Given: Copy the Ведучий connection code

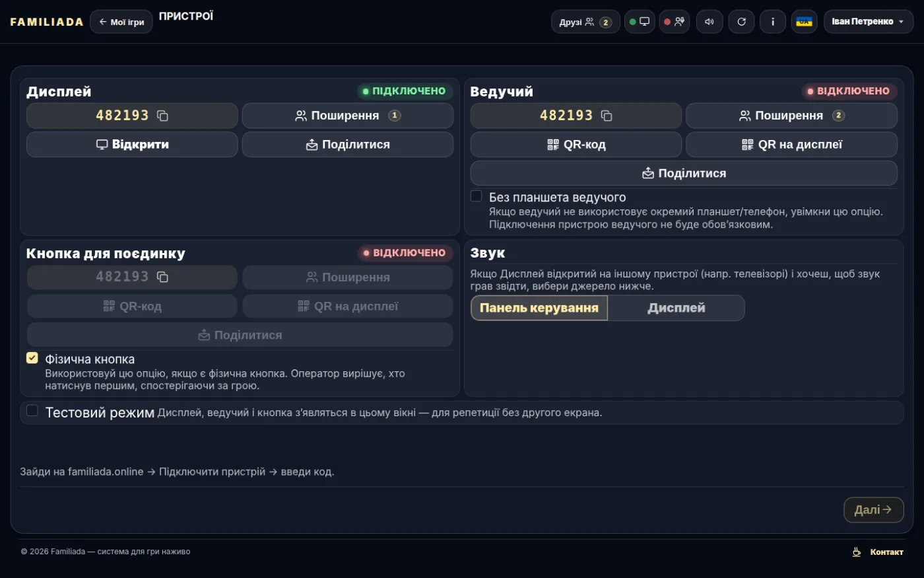Looking at the screenshot, I should tap(607, 116).
